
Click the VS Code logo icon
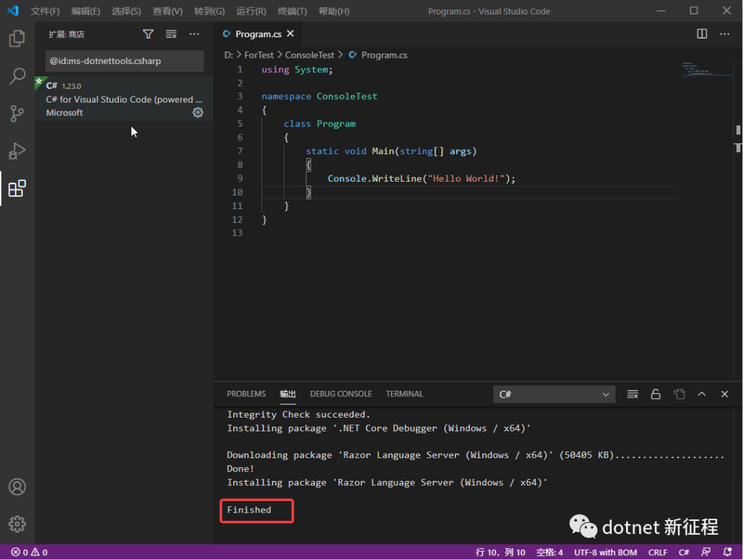click(x=13, y=10)
